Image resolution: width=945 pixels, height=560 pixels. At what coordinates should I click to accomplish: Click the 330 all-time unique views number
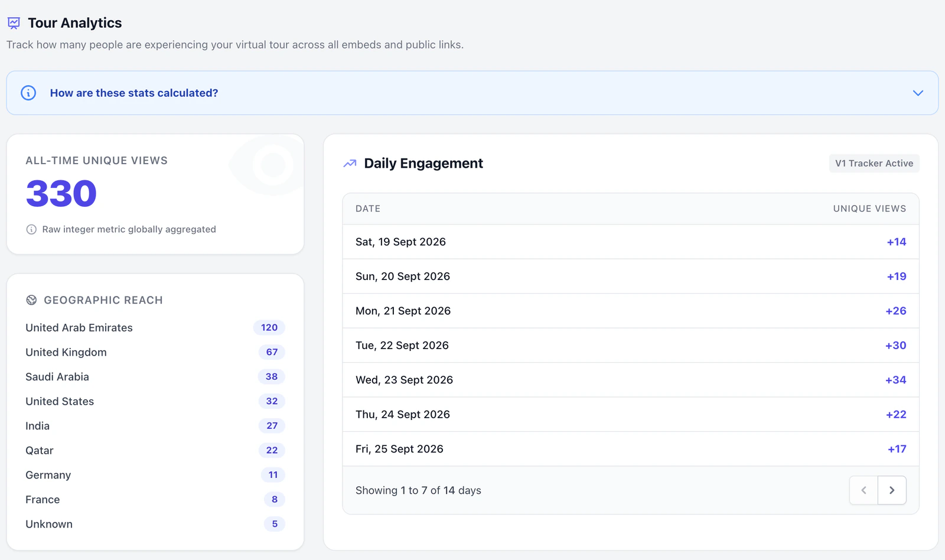coord(61,194)
